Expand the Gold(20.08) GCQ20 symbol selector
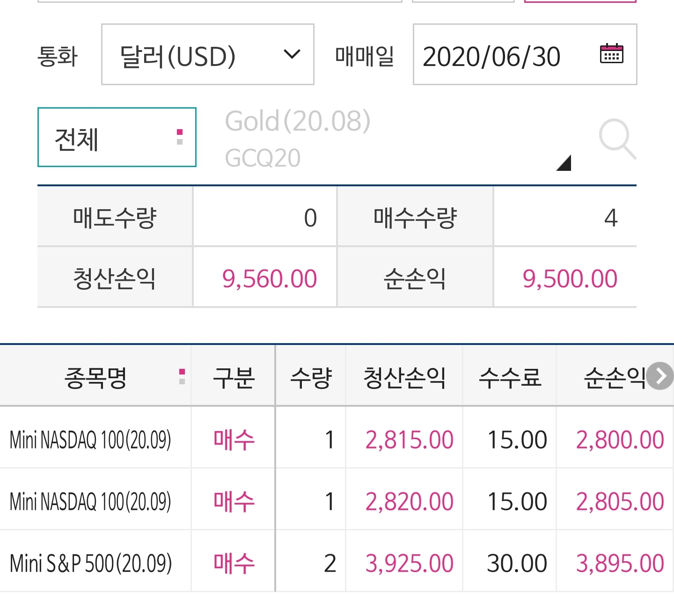 (398, 139)
